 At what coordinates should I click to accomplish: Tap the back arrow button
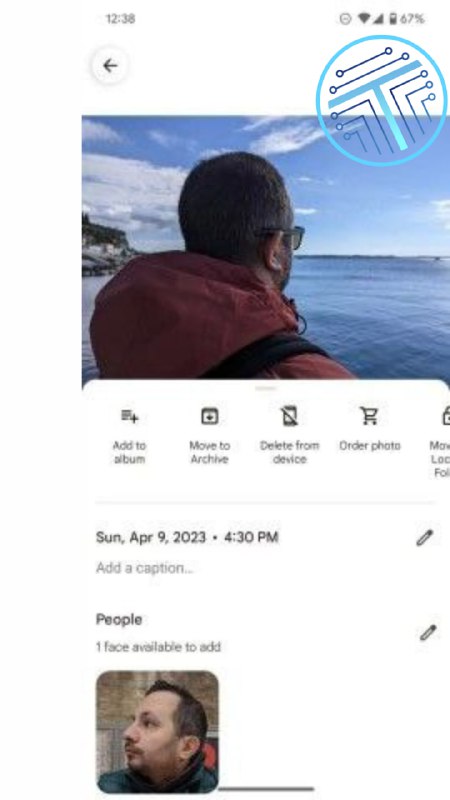tap(110, 66)
